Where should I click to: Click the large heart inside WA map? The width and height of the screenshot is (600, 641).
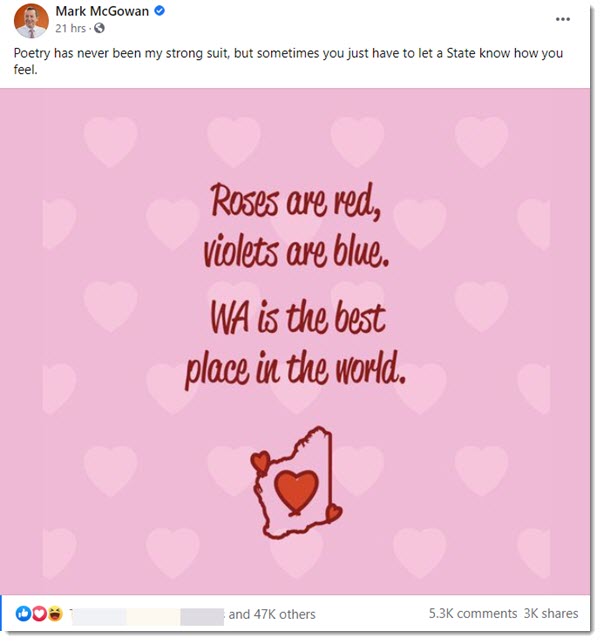pos(296,492)
